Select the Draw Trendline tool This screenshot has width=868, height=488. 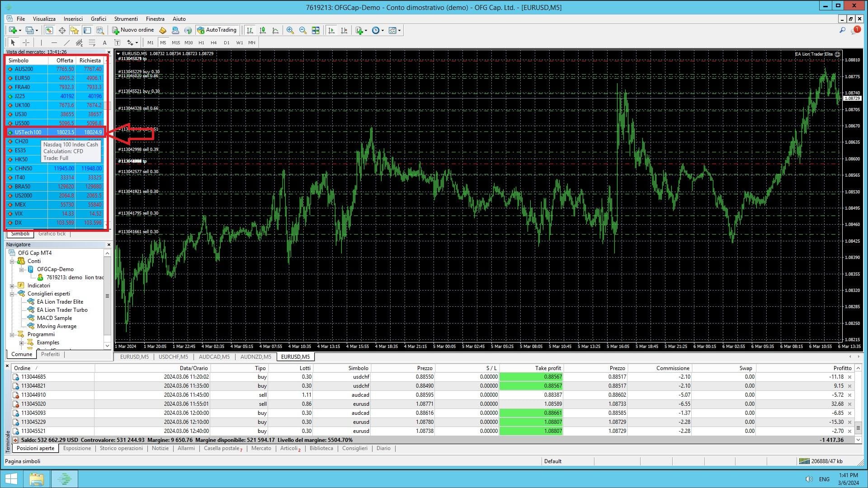pos(66,42)
